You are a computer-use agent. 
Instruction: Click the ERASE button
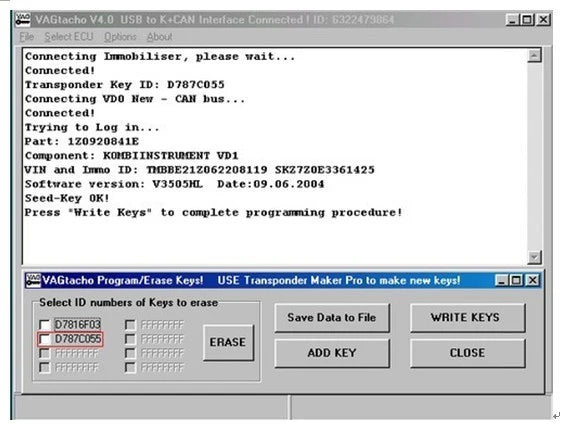tap(228, 342)
